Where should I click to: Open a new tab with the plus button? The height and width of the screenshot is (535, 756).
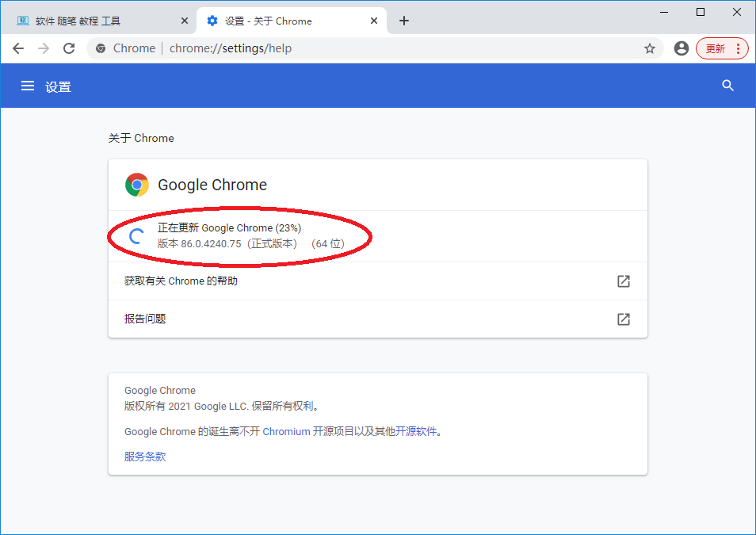(404, 21)
